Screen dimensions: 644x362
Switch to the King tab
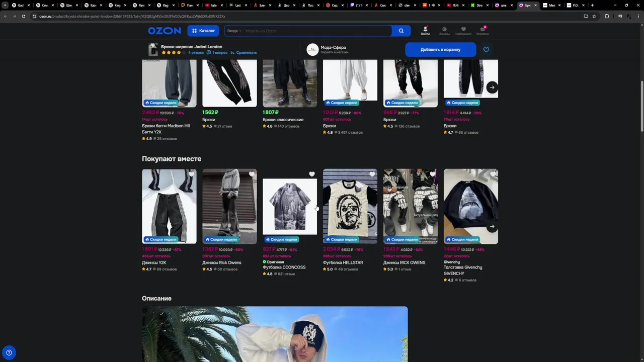coord(117,5)
